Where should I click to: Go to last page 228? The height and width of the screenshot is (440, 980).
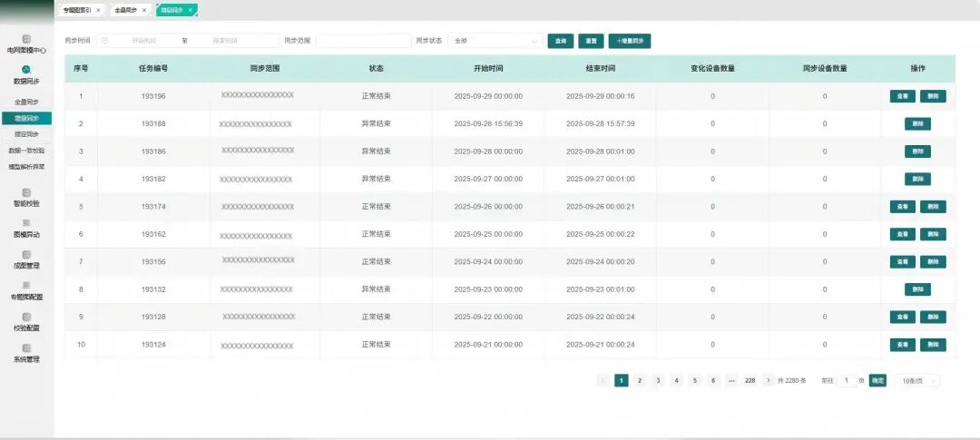750,381
